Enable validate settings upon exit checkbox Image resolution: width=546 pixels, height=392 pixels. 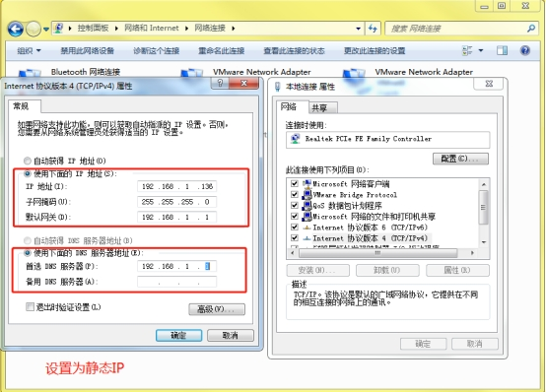(30, 306)
